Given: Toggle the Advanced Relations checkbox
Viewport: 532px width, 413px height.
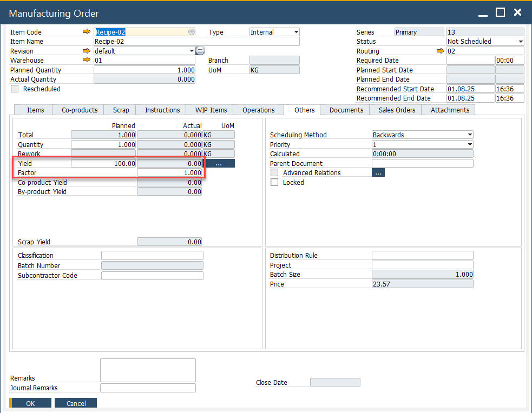Looking at the screenshot, I should point(274,173).
